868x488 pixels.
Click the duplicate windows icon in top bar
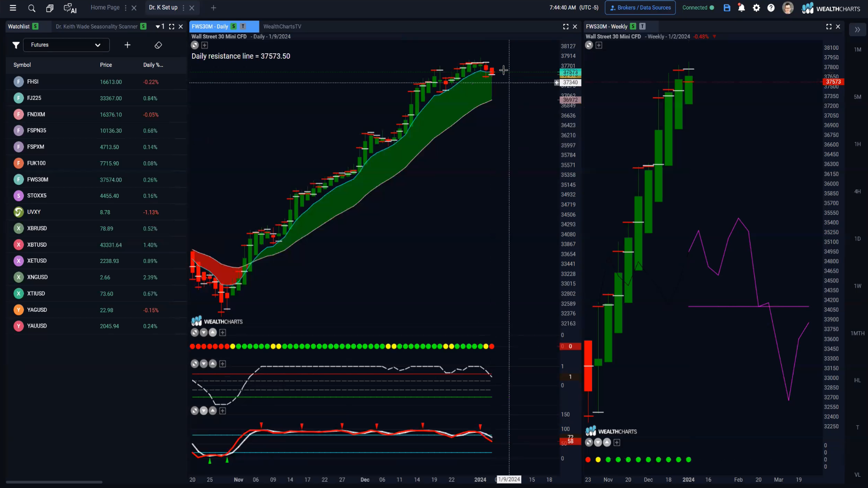pos(50,8)
